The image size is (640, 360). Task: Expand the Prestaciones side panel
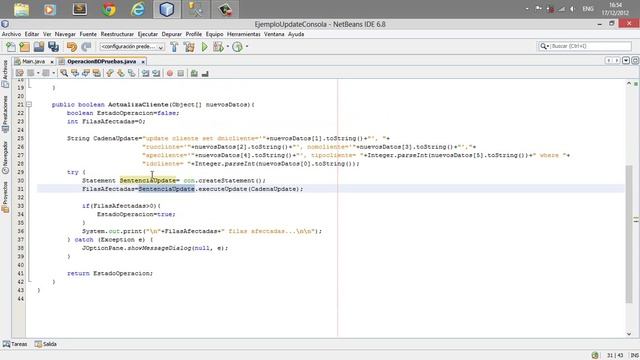click(x=5, y=114)
